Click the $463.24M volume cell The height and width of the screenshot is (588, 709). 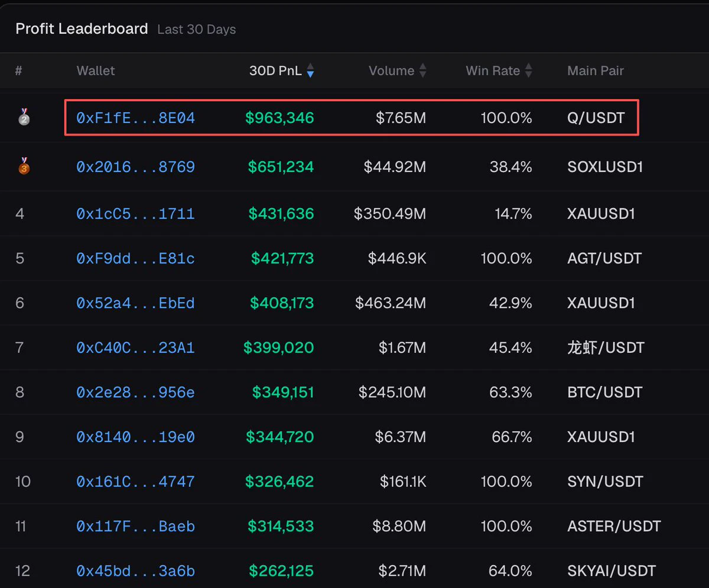click(x=391, y=303)
